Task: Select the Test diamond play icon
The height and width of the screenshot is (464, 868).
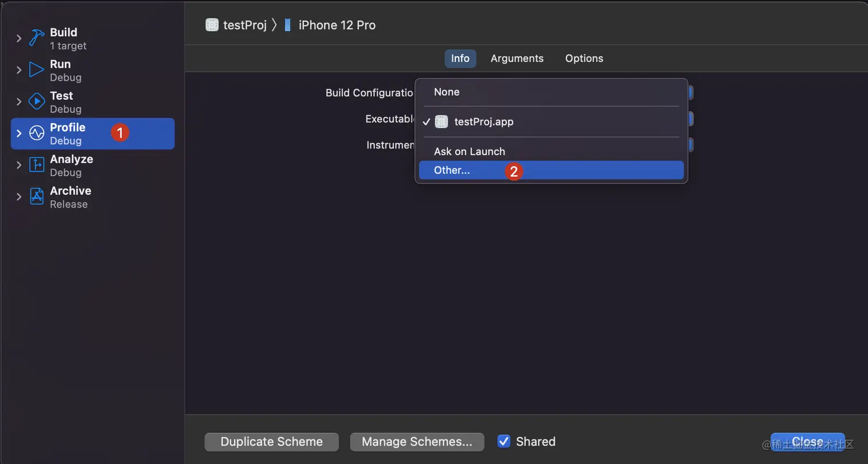Action: pos(37,102)
